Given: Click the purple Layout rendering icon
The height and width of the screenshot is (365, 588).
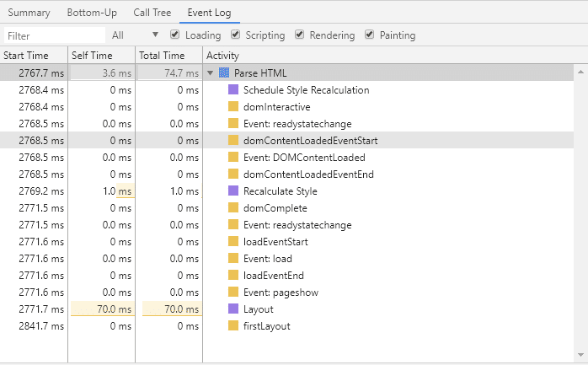Looking at the screenshot, I should pos(233,309).
